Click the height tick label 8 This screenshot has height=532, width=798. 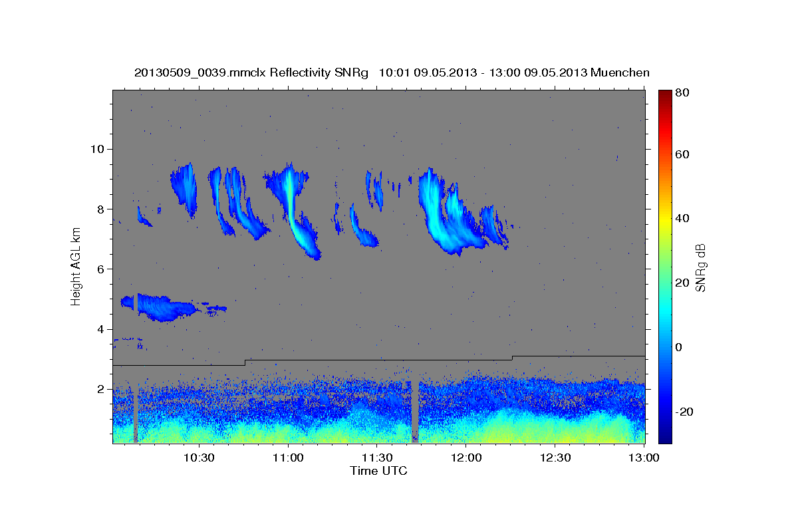(101, 209)
